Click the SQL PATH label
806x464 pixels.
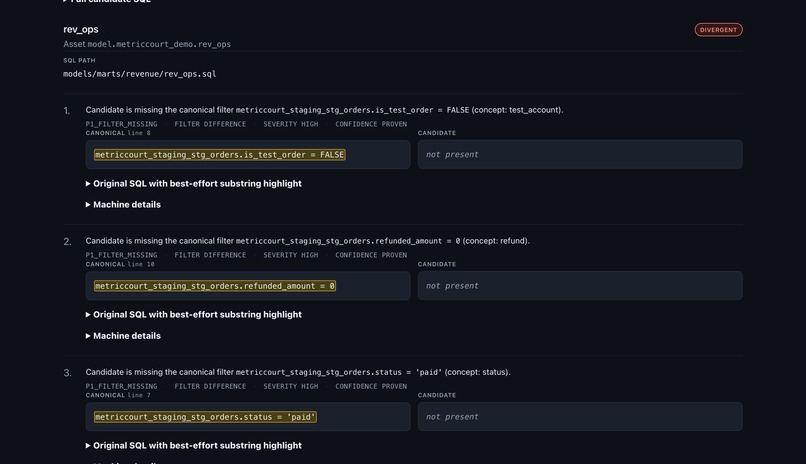coord(79,60)
